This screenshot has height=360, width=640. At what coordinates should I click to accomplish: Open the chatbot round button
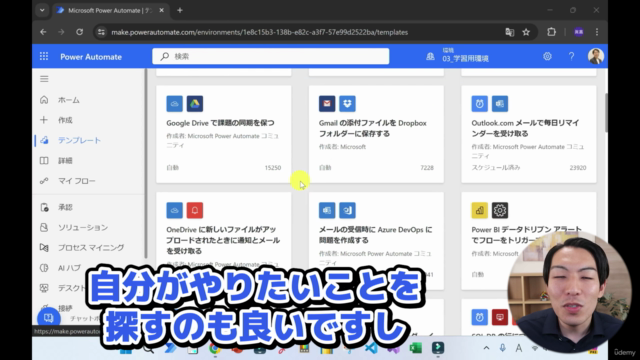(x=49, y=318)
